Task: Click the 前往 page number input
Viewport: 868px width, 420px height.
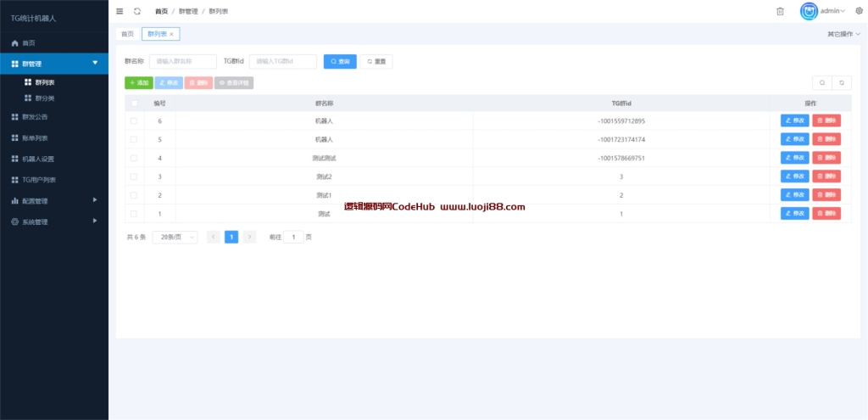Action: click(293, 237)
